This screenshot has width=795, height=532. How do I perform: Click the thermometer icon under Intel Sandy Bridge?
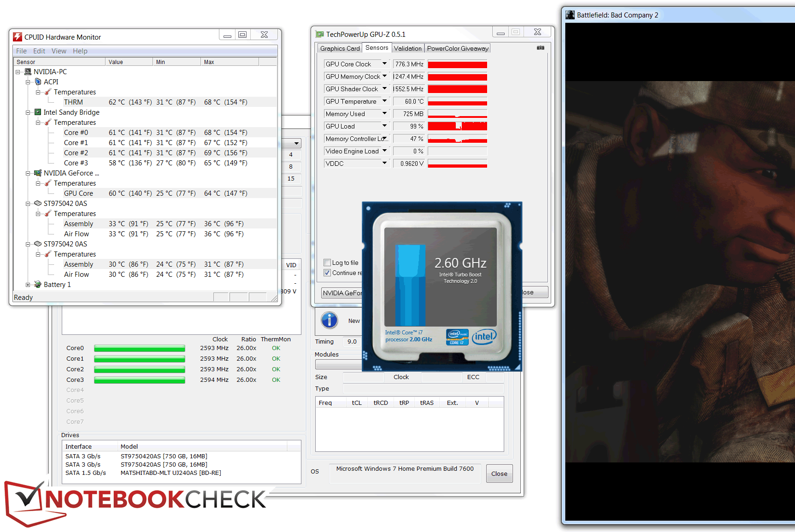tap(48, 123)
